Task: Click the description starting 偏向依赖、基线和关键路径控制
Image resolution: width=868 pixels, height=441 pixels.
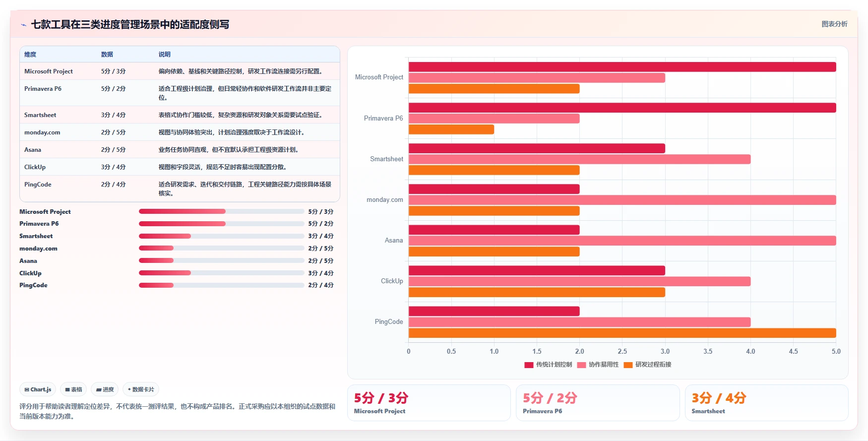Action: click(x=242, y=71)
